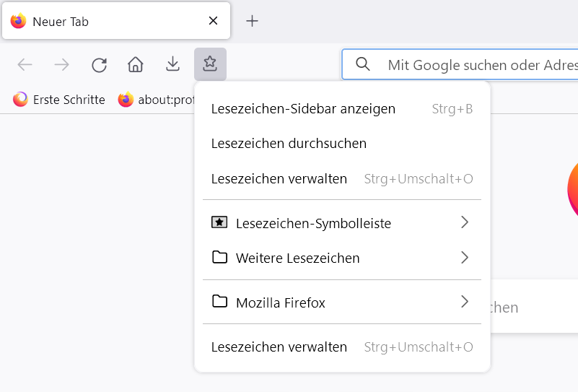
Task: Expand the Lesezeichen-Symbolleiste submenu arrow
Action: (x=465, y=222)
